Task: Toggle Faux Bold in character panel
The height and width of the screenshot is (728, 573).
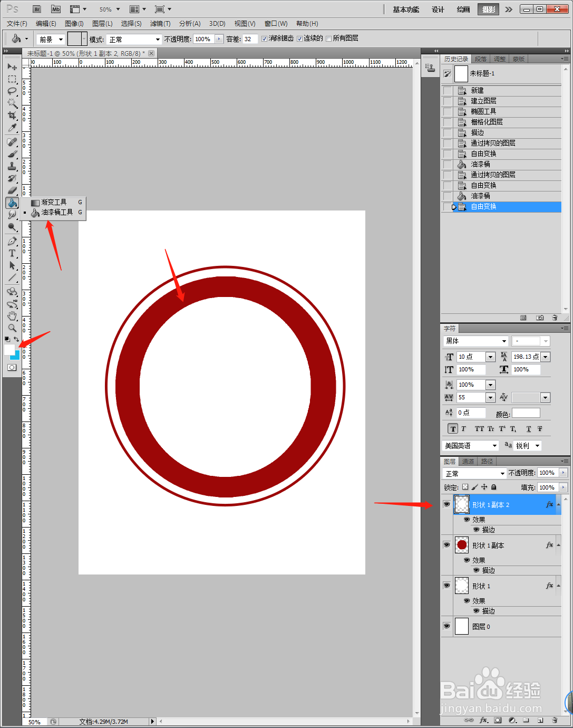Action: point(453,429)
